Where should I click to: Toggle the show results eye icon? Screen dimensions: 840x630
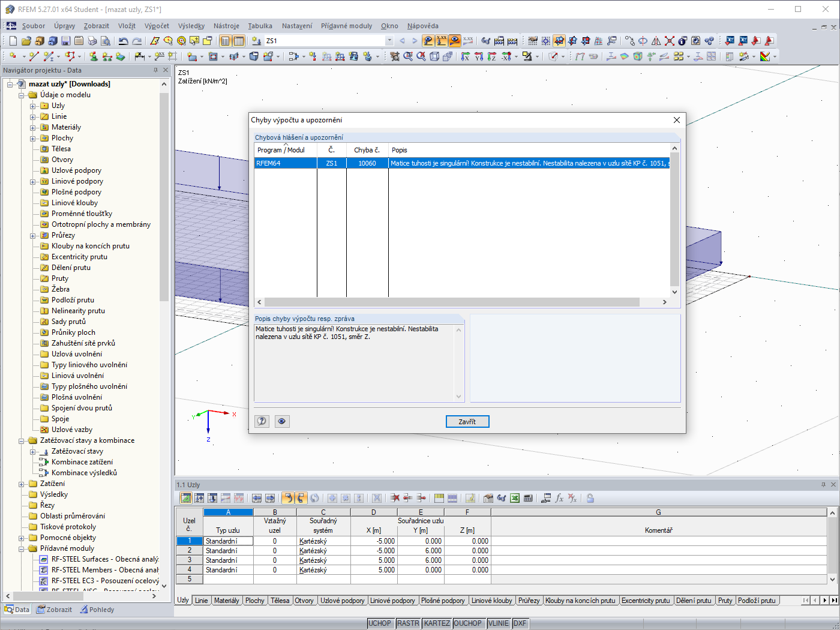coord(455,41)
